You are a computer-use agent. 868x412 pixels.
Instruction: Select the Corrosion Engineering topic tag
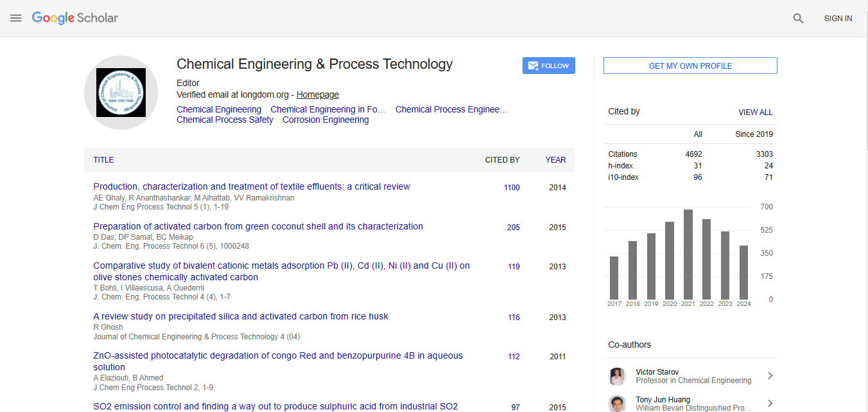325,120
